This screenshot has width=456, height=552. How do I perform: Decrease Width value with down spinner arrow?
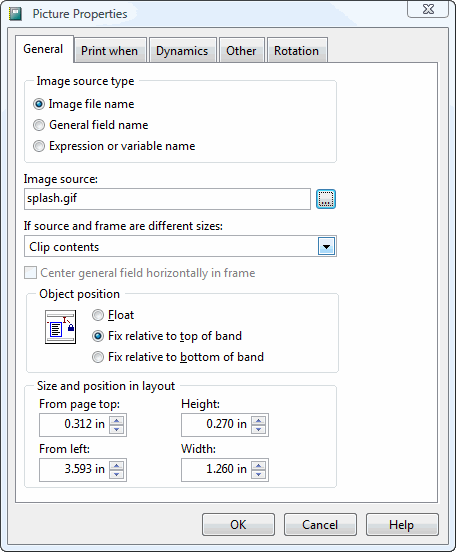[259, 474]
